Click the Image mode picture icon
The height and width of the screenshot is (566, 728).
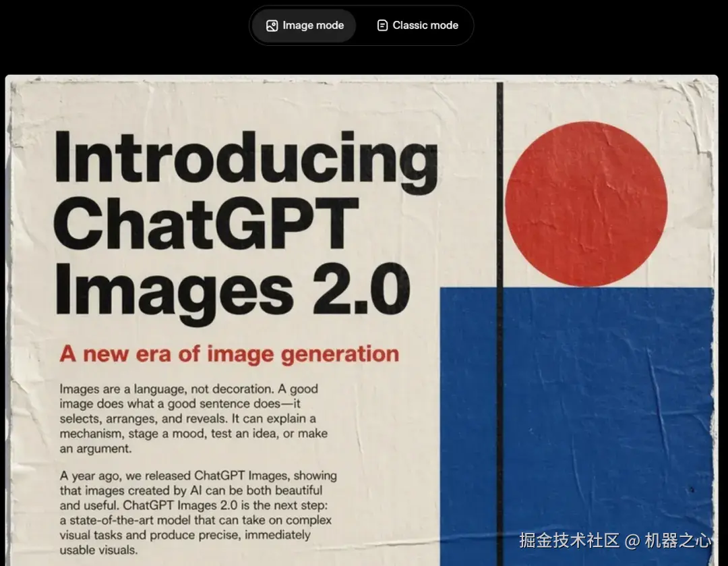coord(272,26)
